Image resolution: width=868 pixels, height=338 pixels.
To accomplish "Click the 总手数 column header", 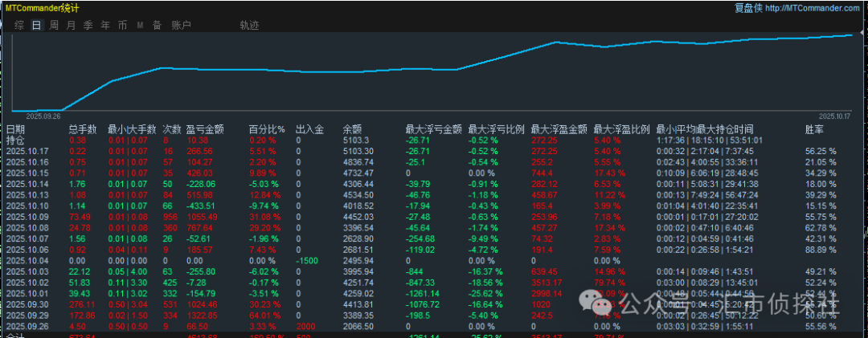I will pyautogui.click(x=83, y=129).
